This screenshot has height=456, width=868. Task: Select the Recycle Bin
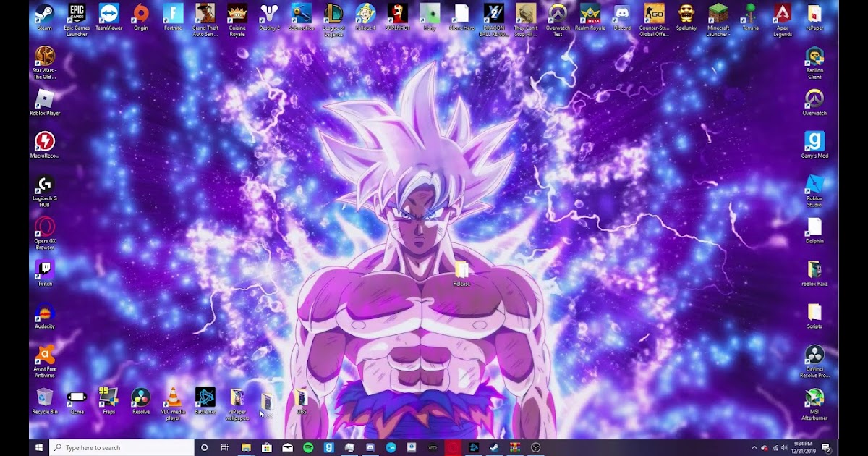(45, 402)
